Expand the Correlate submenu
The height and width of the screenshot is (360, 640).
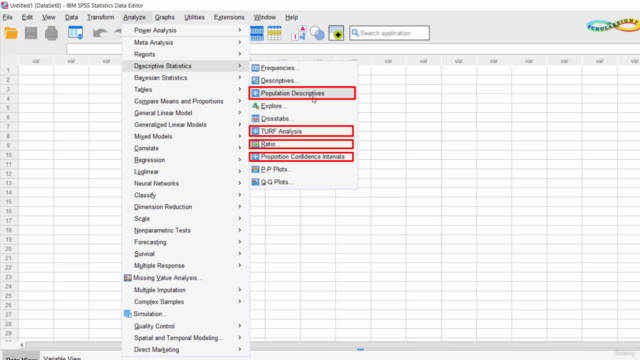[x=186, y=148]
